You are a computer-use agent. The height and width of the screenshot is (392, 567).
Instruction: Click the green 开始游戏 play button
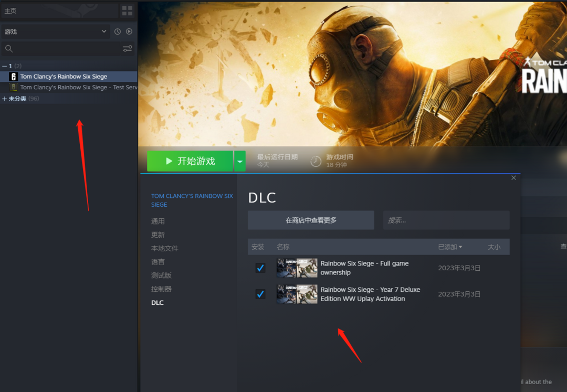click(x=190, y=161)
